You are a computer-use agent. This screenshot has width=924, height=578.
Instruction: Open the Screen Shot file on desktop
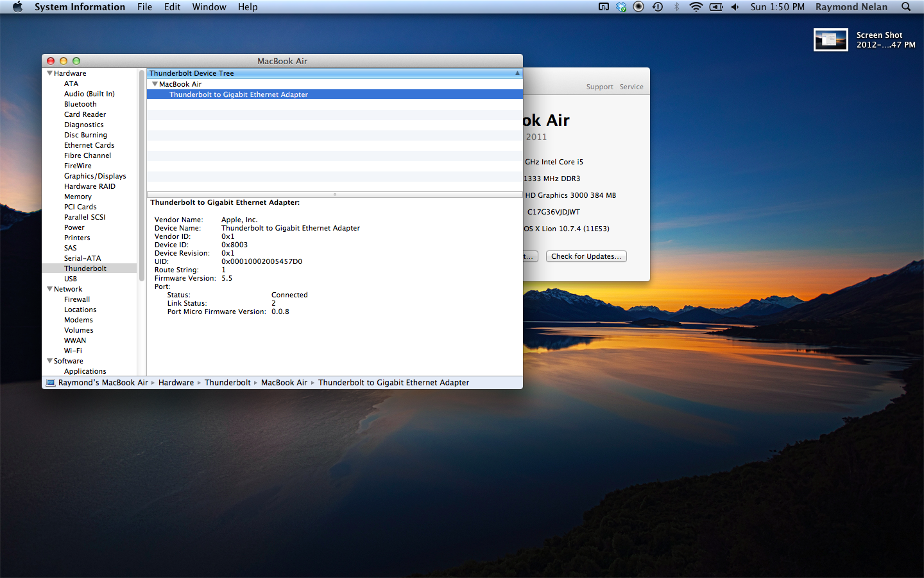(x=831, y=40)
